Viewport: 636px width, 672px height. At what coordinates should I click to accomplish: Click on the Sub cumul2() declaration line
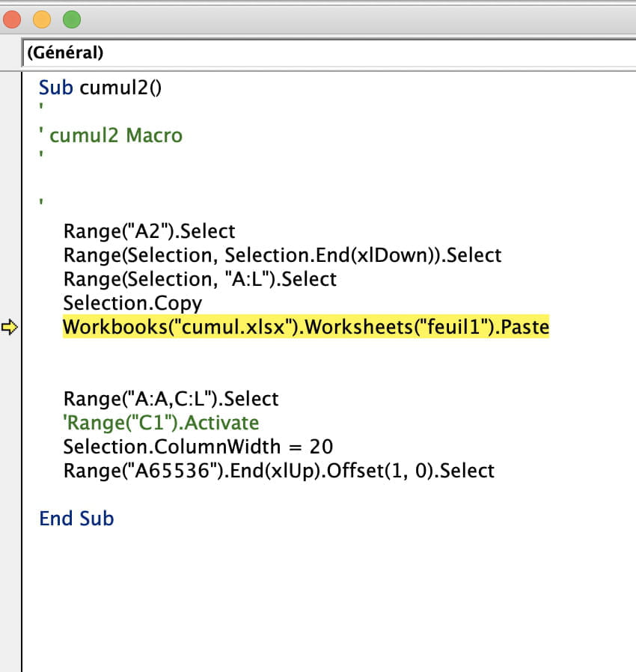pos(100,88)
